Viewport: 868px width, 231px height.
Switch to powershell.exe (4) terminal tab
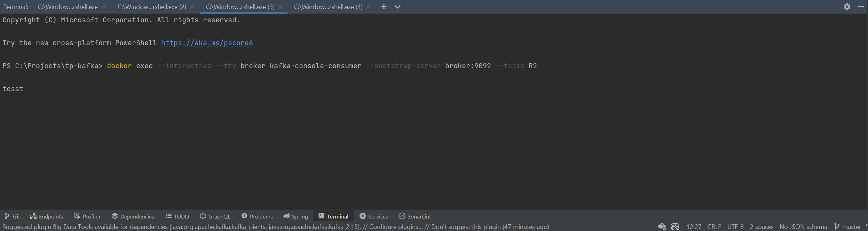[328, 7]
